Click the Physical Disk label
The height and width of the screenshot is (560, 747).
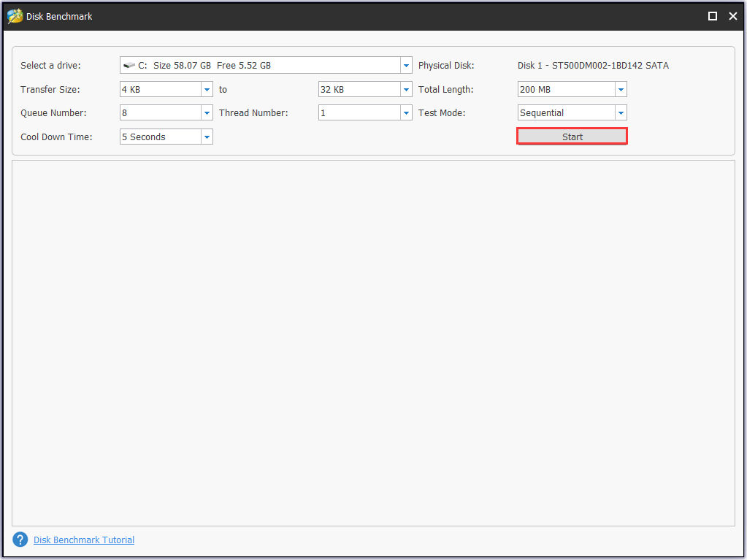(x=446, y=65)
